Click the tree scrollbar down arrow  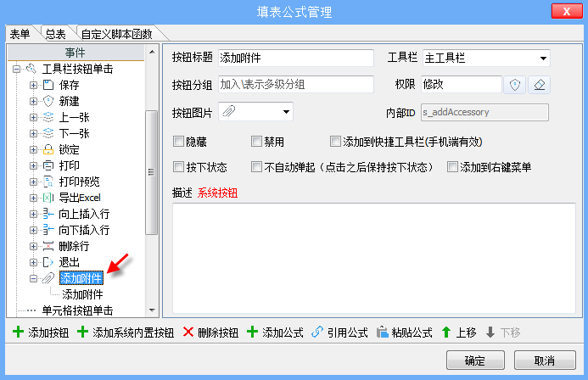152,310
